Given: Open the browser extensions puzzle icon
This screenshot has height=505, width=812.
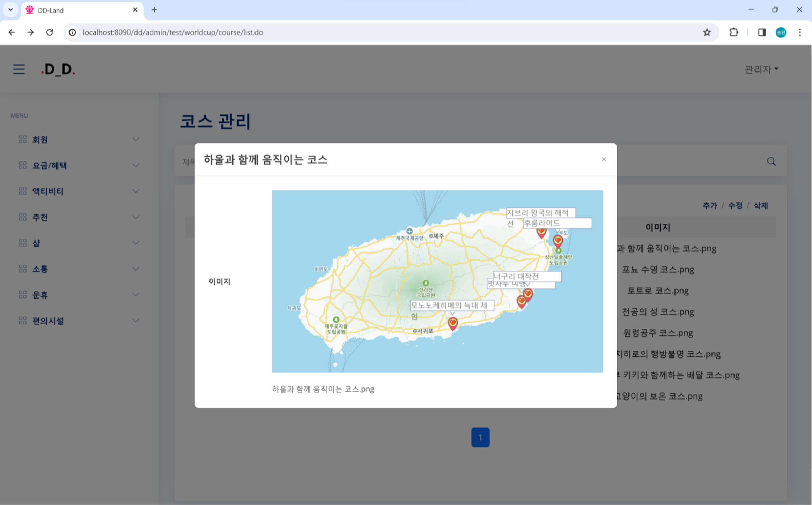Looking at the screenshot, I should click(733, 32).
